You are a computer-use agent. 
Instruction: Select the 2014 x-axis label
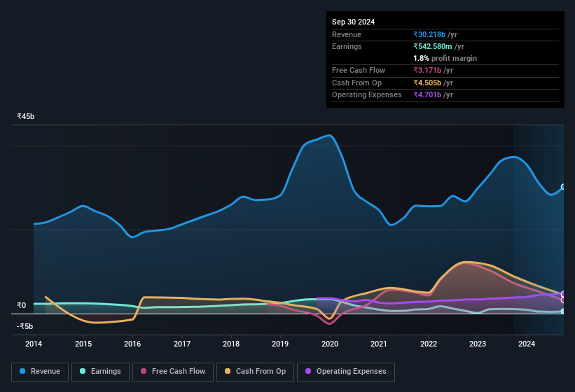tap(34, 344)
